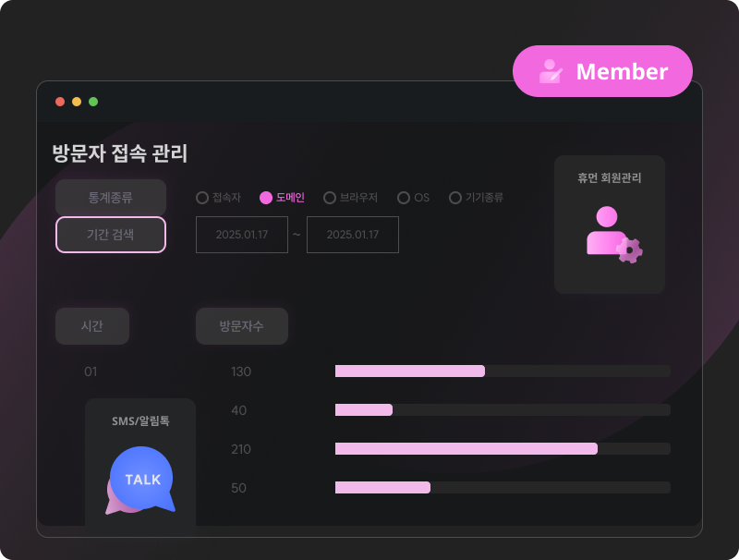
Task: Click the pink bar for 210 visitors
Action: tap(466, 449)
